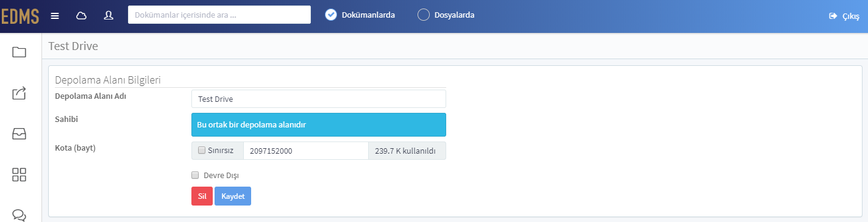
Task: Open the hamburger menu icon
Action: tap(55, 15)
